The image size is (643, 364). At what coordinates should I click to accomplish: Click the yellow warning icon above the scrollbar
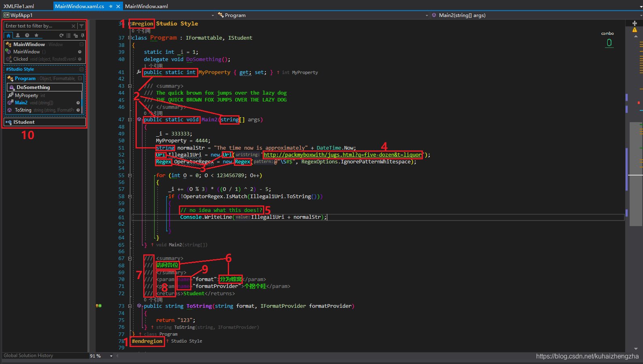click(635, 30)
